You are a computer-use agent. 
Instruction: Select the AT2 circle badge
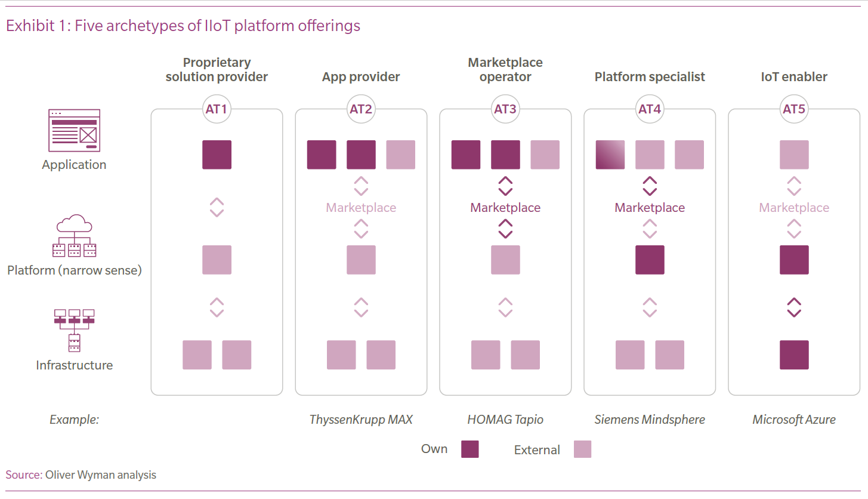pyautogui.click(x=361, y=109)
